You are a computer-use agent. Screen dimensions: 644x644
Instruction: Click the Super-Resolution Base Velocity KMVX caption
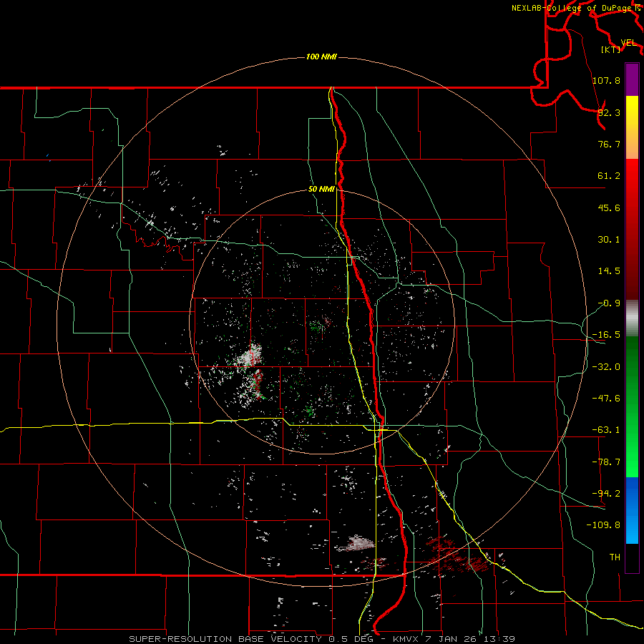(321, 639)
